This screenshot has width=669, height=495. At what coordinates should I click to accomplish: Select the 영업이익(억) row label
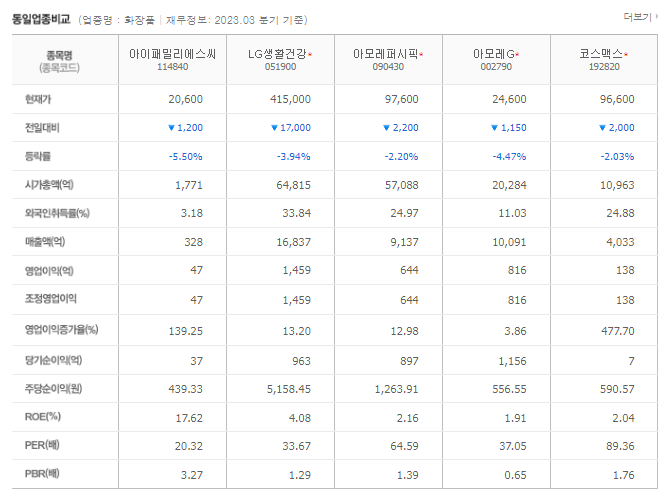point(49,271)
